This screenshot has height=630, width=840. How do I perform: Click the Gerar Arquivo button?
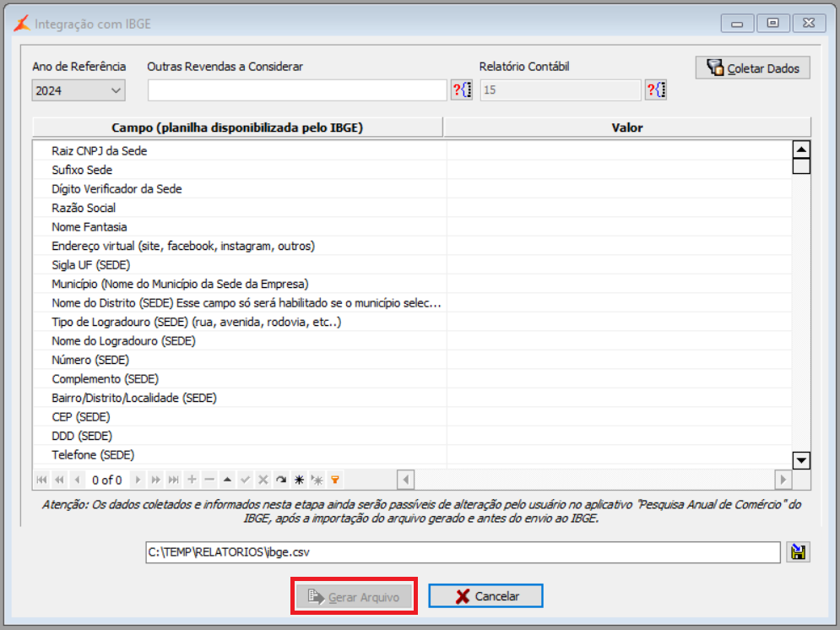pyautogui.click(x=354, y=596)
